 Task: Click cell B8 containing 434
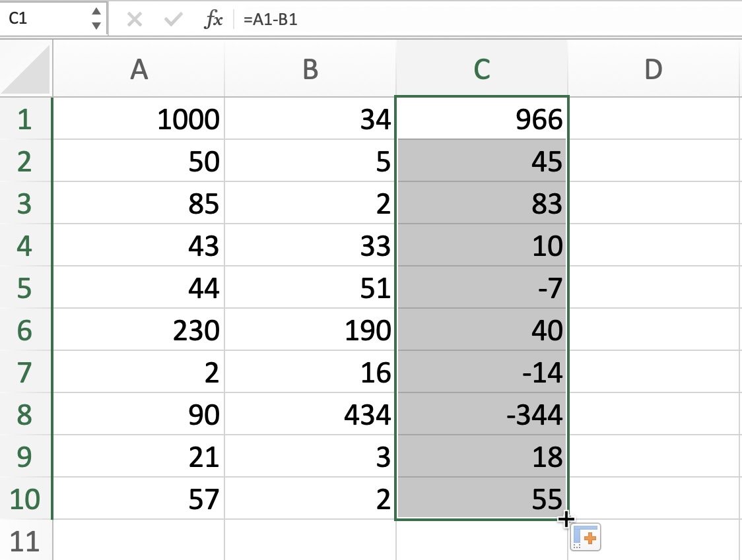point(310,414)
